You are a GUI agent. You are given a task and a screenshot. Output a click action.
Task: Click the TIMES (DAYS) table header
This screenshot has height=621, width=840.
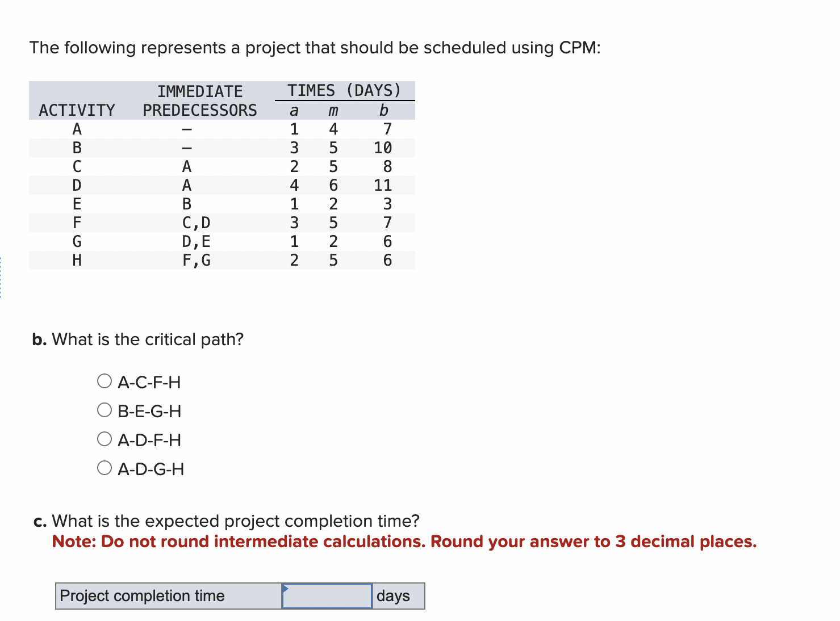click(x=343, y=90)
